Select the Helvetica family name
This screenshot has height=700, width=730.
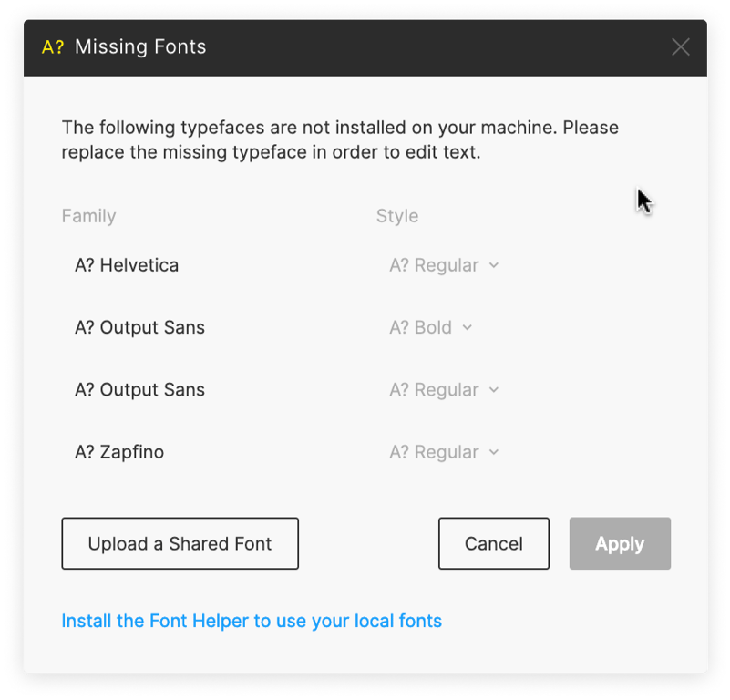point(139,266)
